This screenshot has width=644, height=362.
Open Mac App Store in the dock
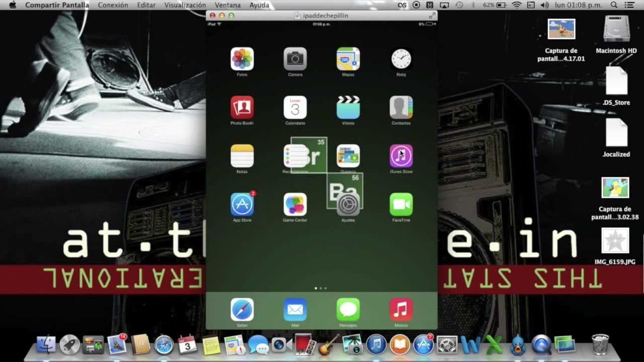pos(423,345)
